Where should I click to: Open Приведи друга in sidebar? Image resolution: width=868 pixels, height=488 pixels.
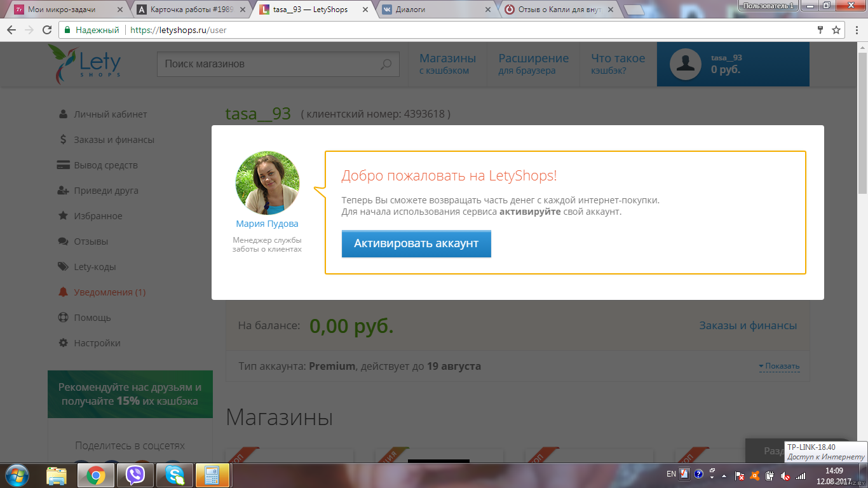tap(105, 191)
